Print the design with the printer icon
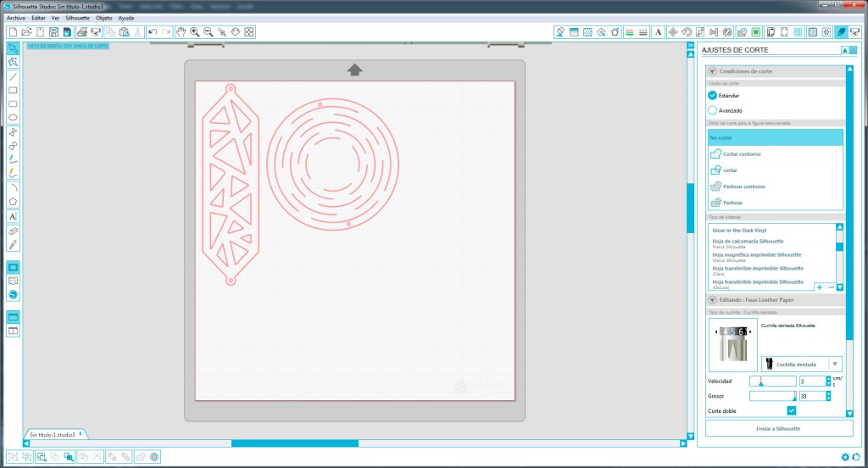This screenshot has height=468, width=868. click(x=82, y=32)
